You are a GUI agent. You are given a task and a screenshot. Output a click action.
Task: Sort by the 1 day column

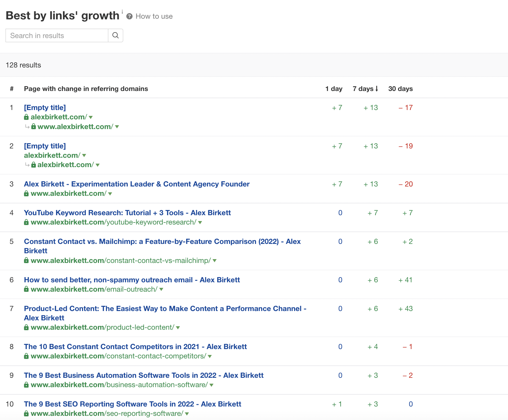coord(334,89)
